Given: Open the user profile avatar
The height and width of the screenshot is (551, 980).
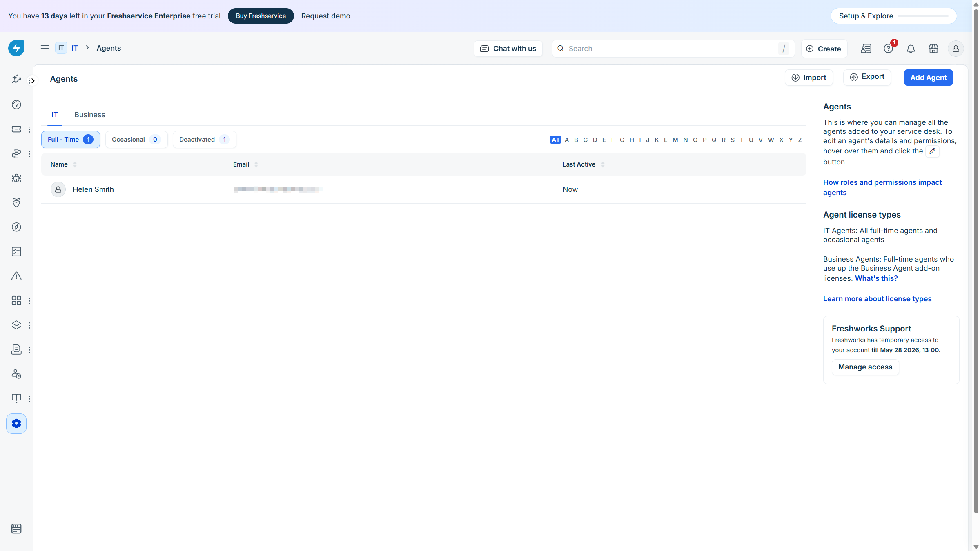Looking at the screenshot, I should (956, 49).
